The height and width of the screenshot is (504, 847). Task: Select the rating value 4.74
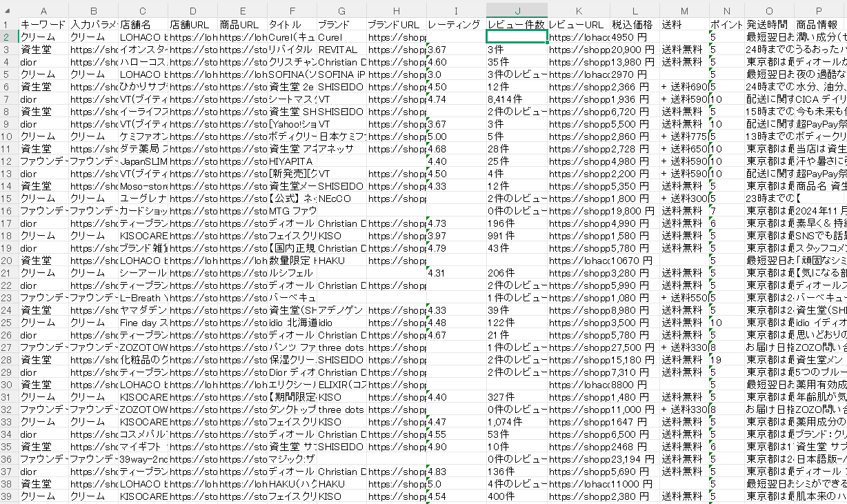click(456, 99)
